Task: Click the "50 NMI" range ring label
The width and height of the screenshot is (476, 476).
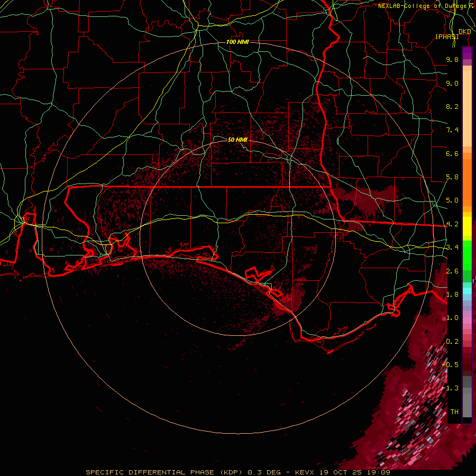Action: coord(237,140)
